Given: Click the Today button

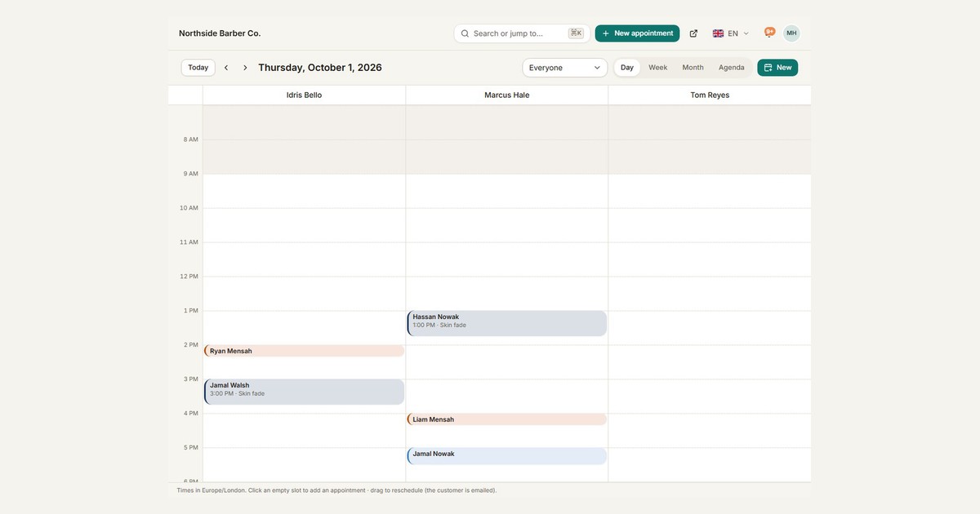Looking at the screenshot, I should pyautogui.click(x=198, y=68).
